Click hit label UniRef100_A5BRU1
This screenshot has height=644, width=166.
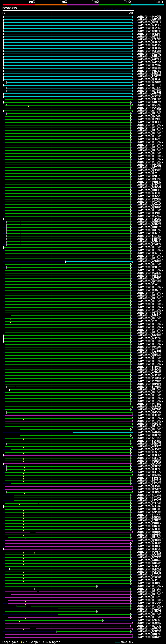[x=149, y=262]
